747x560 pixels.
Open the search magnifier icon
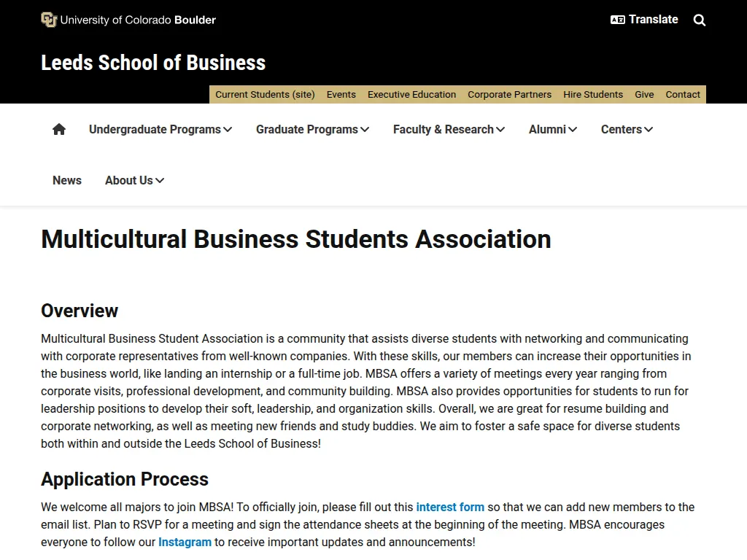pyautogui.click(x=700, y=20)
